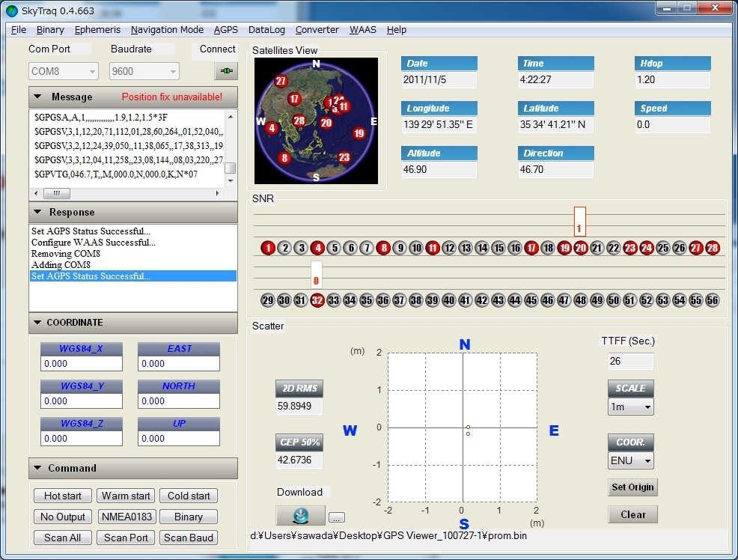Click red satellite 20 in SNR row

pyautogui.click(x=581, y=248)
